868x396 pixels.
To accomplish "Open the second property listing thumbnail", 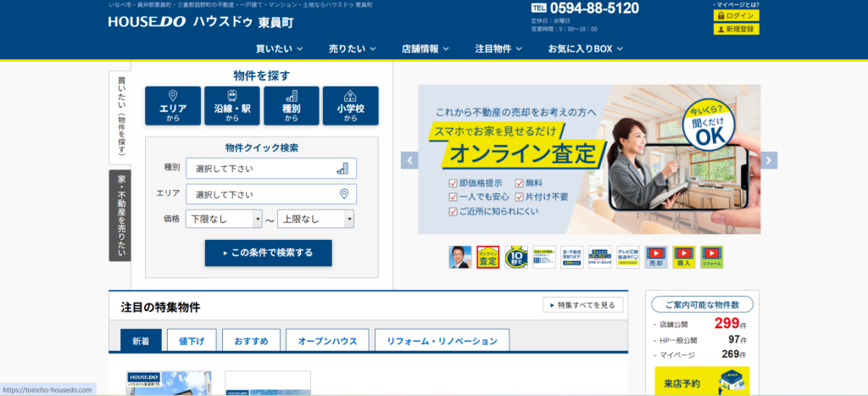I will (268, 383).
